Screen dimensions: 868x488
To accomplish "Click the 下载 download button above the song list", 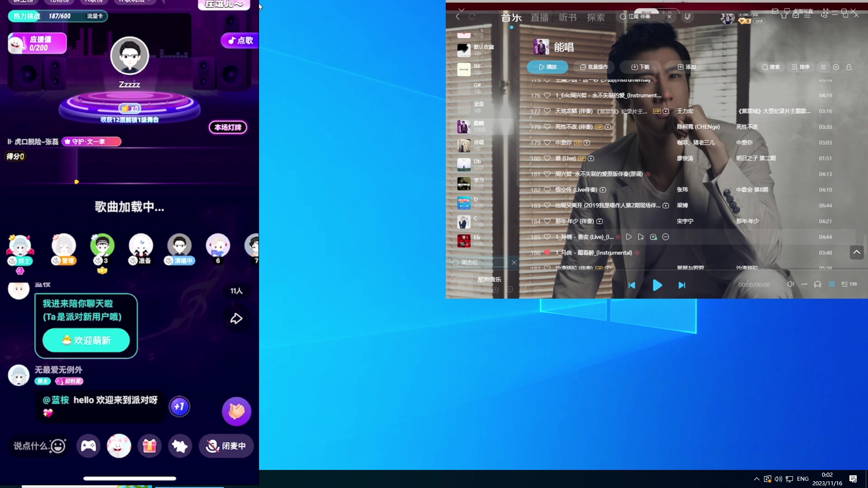I will click(x=640, y=67).
